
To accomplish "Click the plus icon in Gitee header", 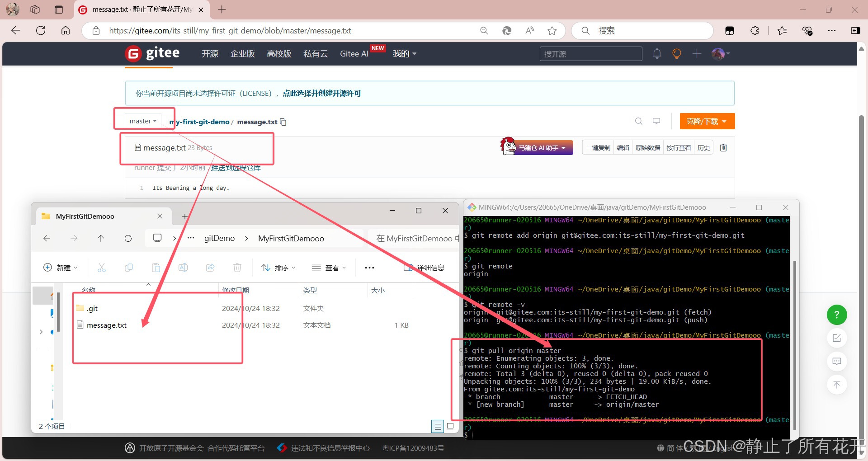I will (697, 54).
